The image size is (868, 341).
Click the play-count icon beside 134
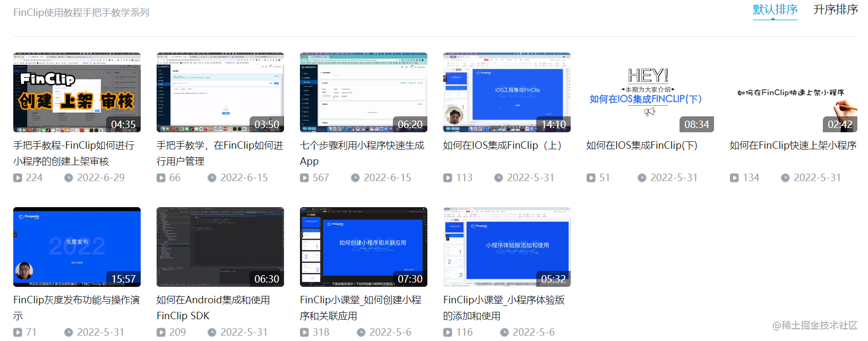pos(734,178)
